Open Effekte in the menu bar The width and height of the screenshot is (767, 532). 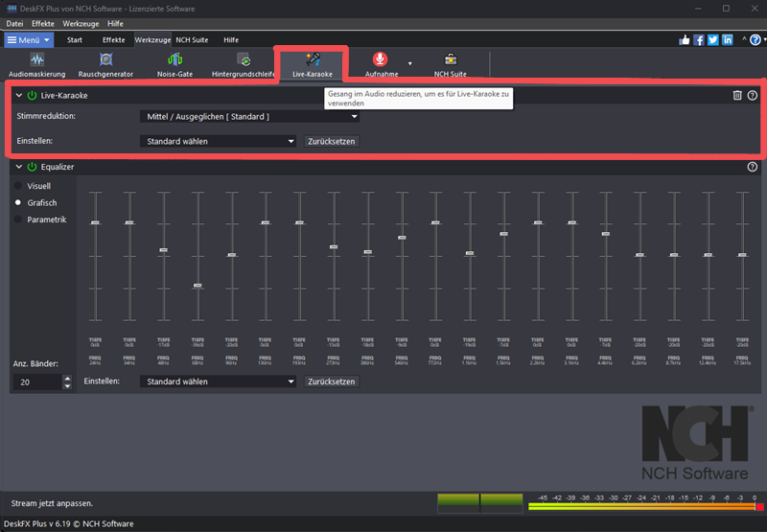point(43,23)
